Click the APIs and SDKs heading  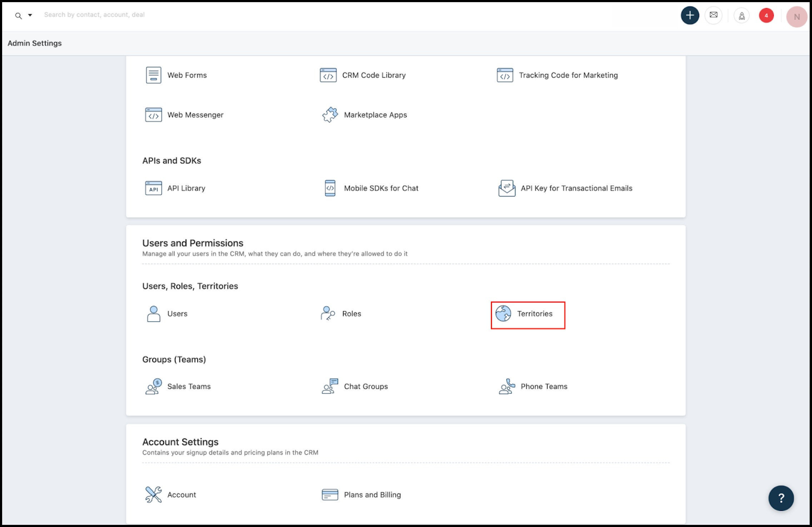[x=171, y=161]
